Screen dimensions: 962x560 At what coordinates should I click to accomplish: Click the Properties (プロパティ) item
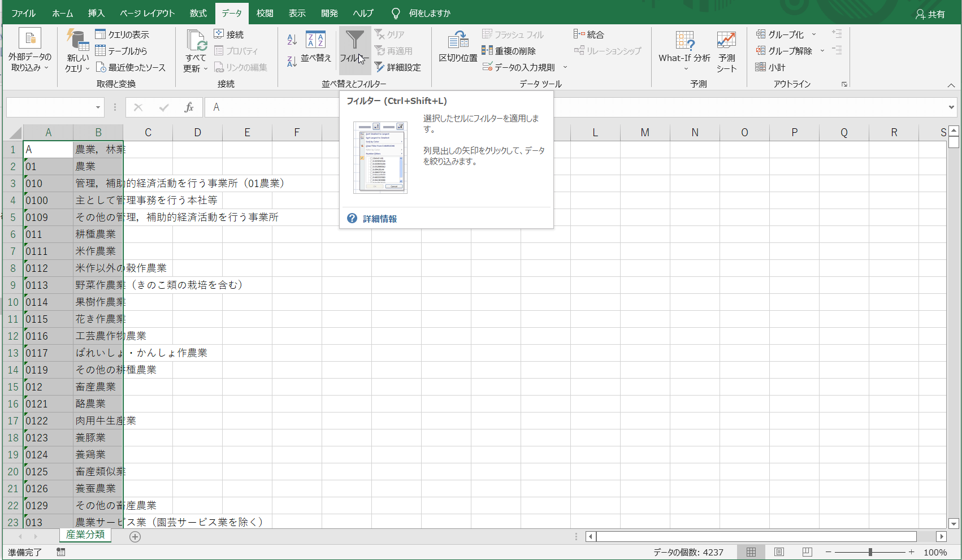[236, 51]
